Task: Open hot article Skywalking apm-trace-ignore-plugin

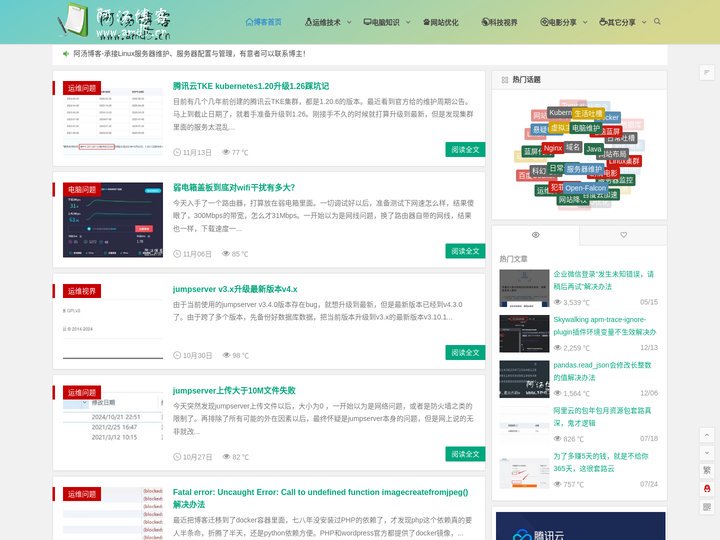Action: 605,326
